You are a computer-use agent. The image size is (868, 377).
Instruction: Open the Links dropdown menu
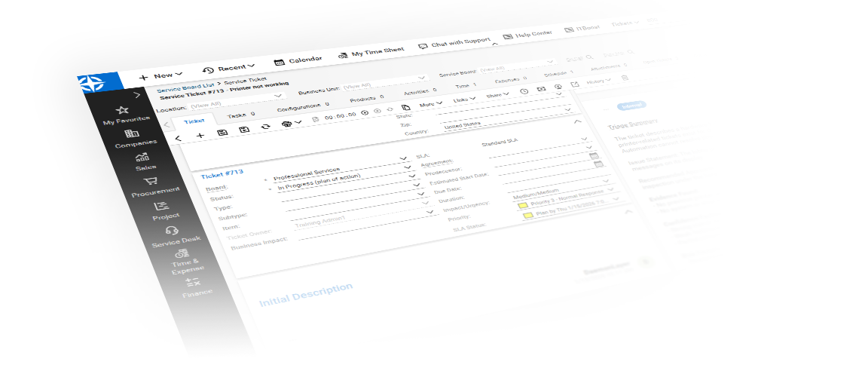click(x=464, y=100)
